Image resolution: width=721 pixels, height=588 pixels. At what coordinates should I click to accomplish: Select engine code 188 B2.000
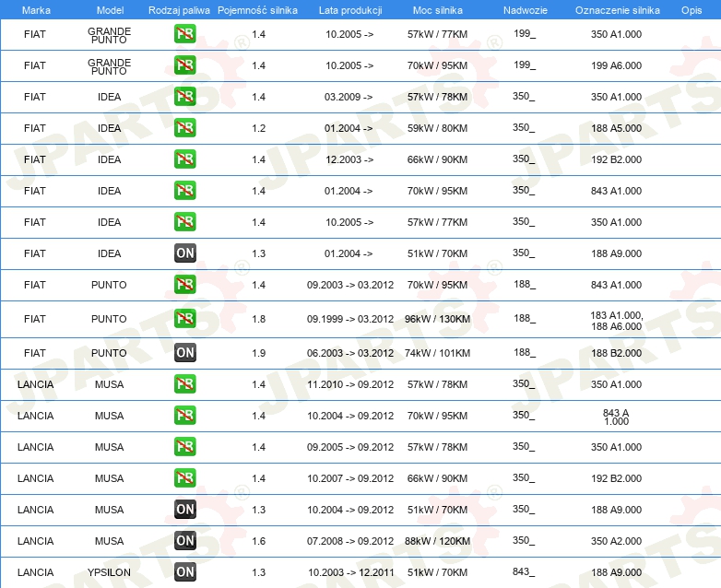coord(616,353)
